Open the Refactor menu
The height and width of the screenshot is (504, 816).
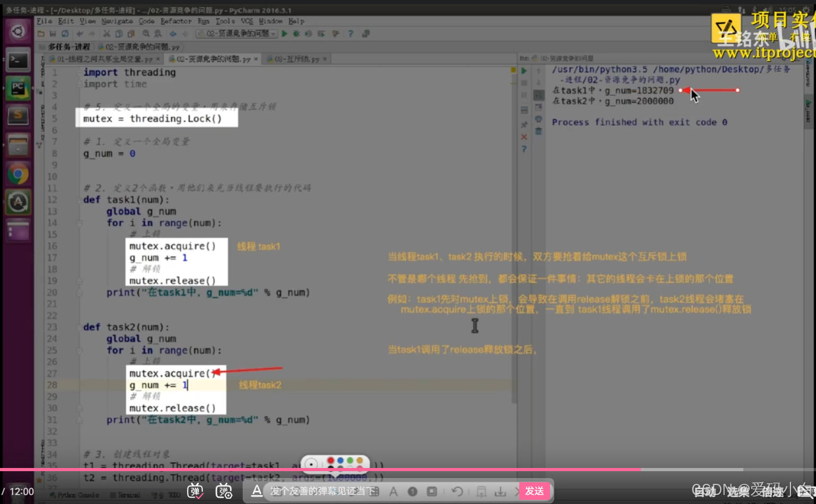176,21
